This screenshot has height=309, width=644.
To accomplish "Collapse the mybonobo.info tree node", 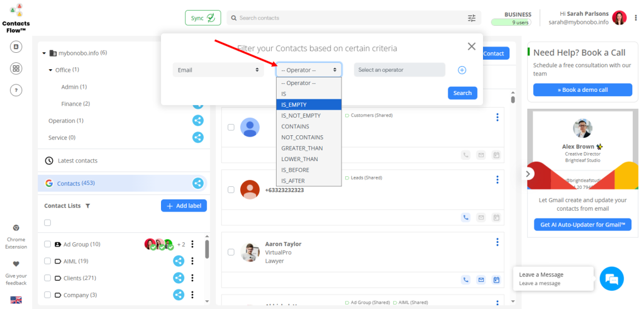I will 44,53.
